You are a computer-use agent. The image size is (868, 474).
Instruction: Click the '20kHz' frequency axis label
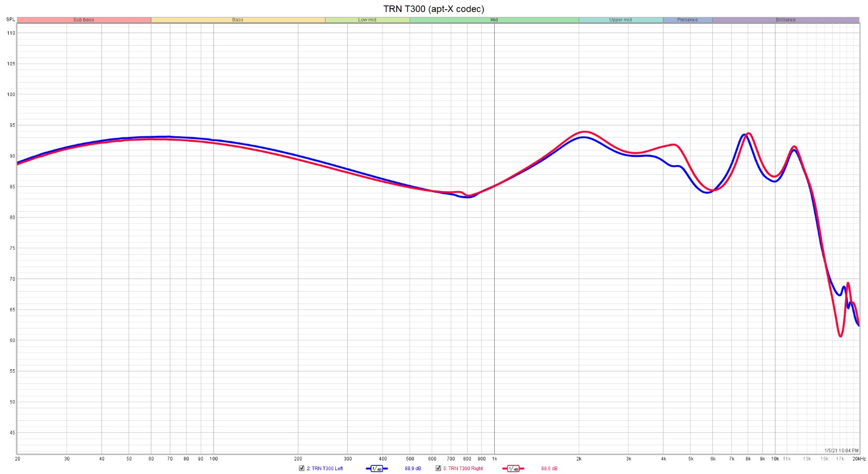(859, 459)
